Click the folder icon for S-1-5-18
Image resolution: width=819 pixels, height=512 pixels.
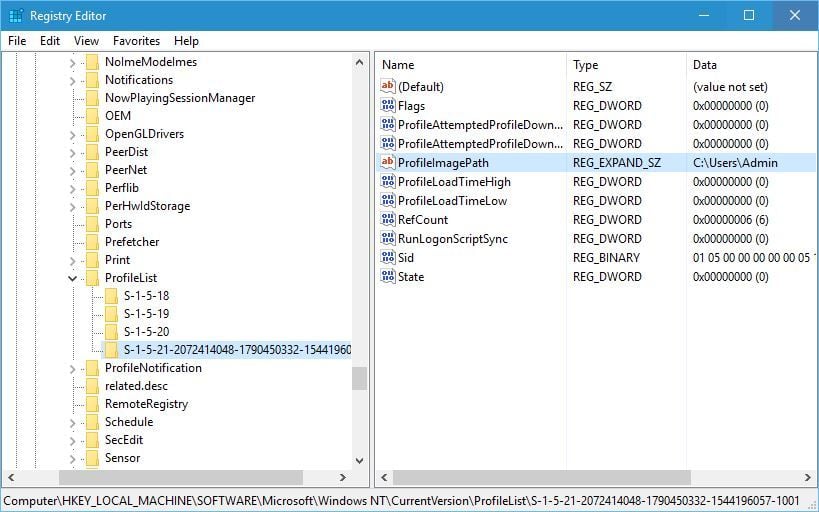(x=111, y=296)
